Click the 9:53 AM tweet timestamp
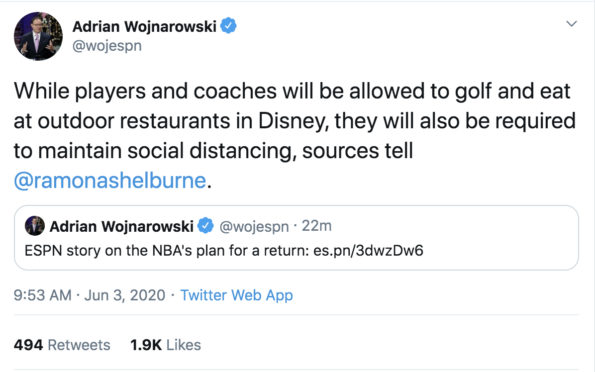 coord(42,295)
